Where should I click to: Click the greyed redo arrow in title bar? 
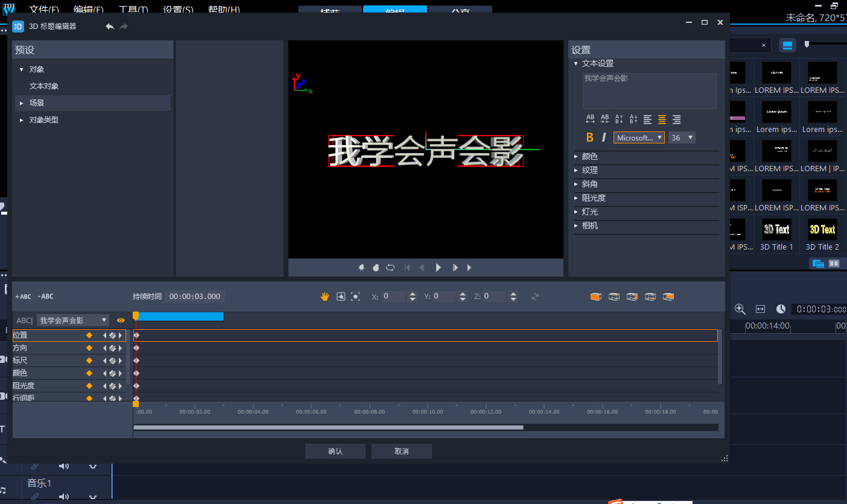[124, 27]
